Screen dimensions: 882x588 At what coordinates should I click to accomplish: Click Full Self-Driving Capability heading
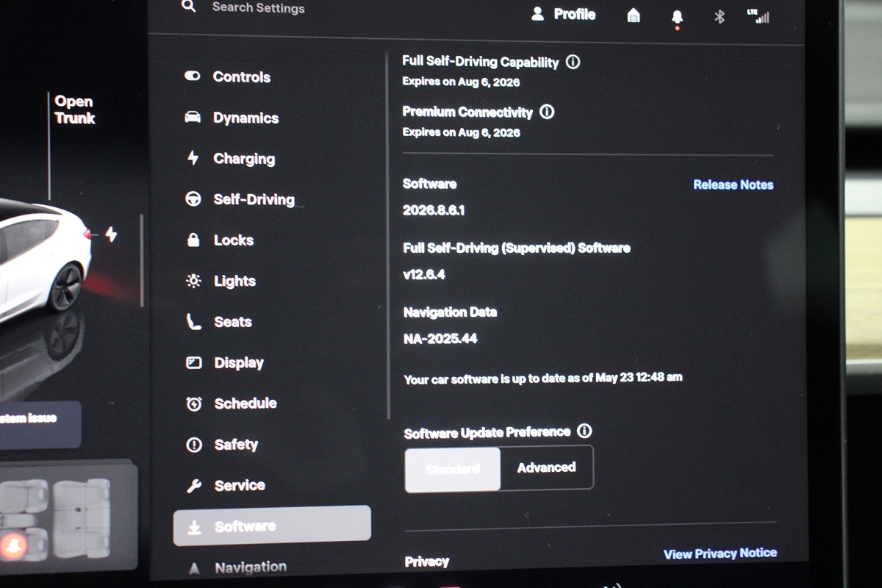tap(481, 62)
